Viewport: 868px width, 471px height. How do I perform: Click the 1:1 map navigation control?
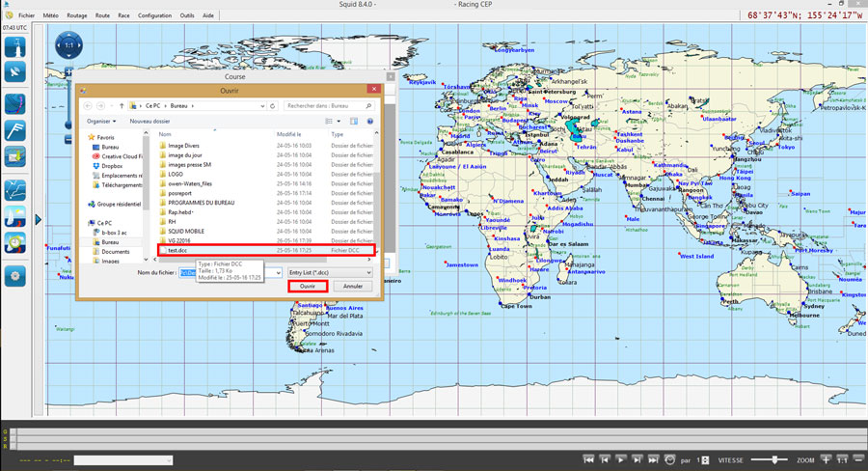coord(68,44)
